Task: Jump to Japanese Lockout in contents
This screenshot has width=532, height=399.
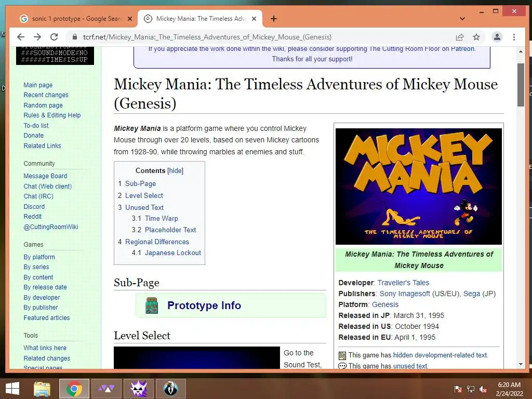Action: pyautogui.click(x=173, y=253)
